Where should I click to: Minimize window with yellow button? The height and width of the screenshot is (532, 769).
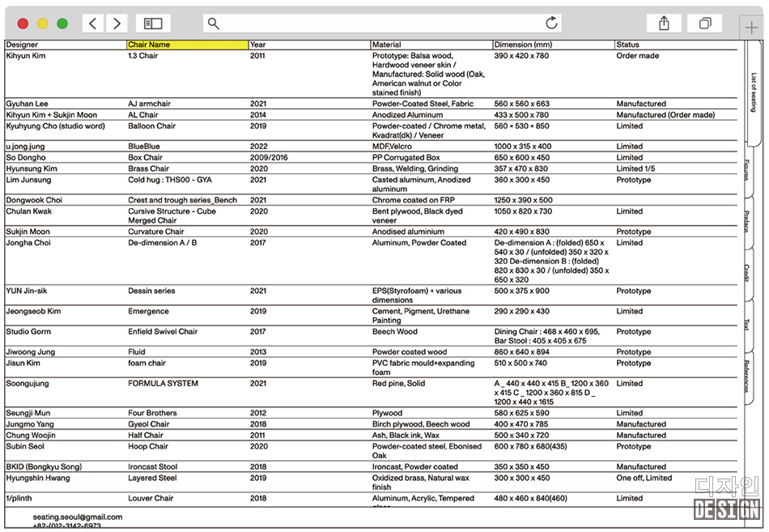43,23
